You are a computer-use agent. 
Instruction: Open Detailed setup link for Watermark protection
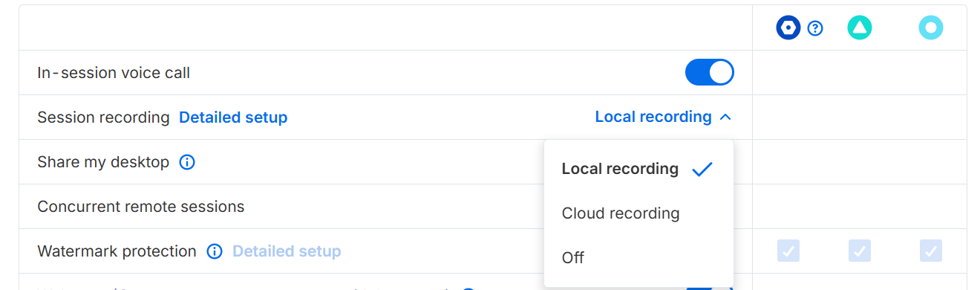tap(287, 251)
